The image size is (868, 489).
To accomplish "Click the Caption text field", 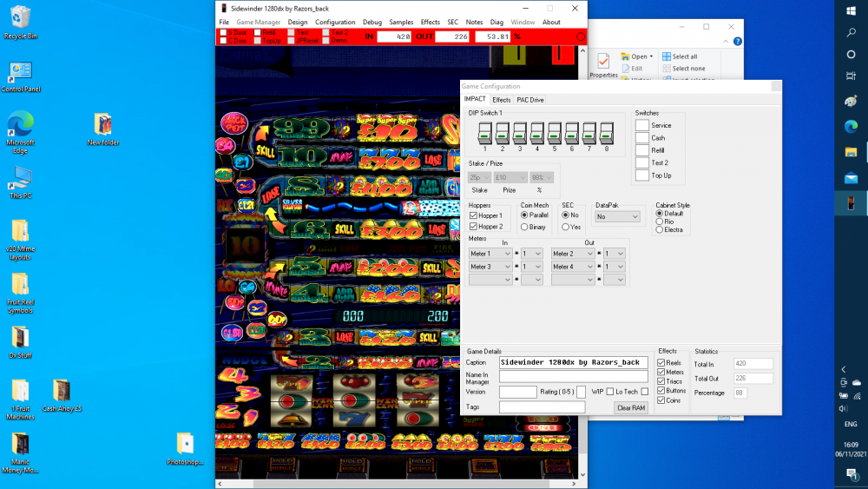I will pyautogui.click(x=573, y=362).
